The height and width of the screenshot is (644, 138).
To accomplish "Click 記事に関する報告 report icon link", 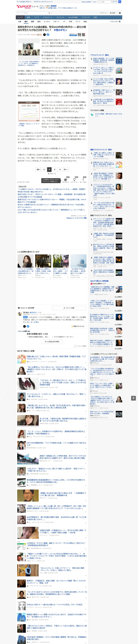I will coord(23,182).
